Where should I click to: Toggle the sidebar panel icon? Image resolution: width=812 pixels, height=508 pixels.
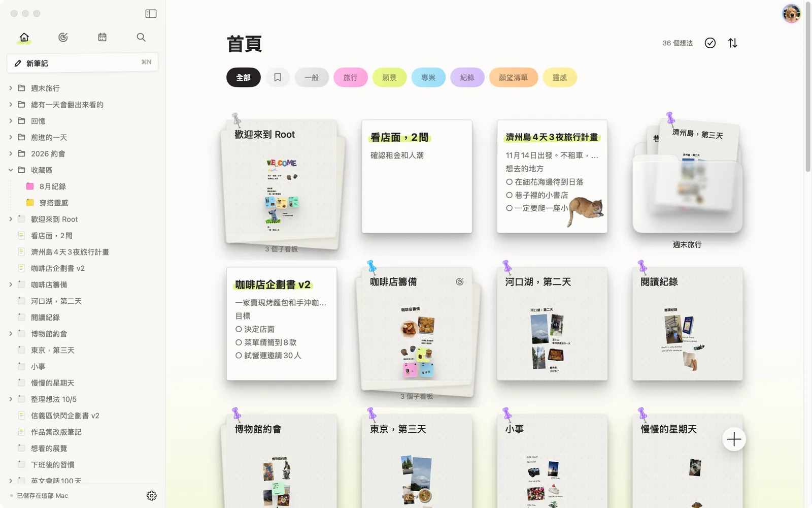tap(151, 14)
